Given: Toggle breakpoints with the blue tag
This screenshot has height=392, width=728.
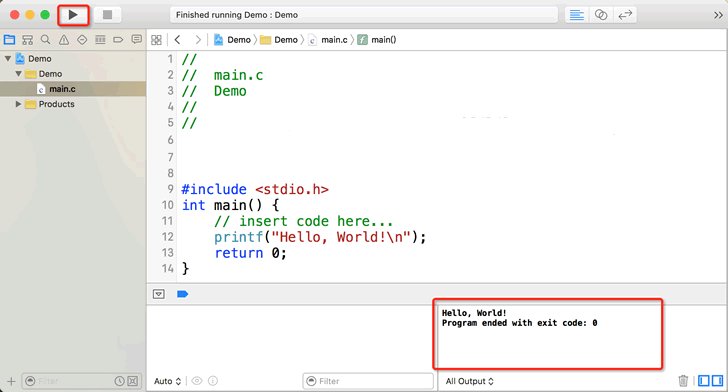Looking at the screenshot, I should (x=182, y=294).
